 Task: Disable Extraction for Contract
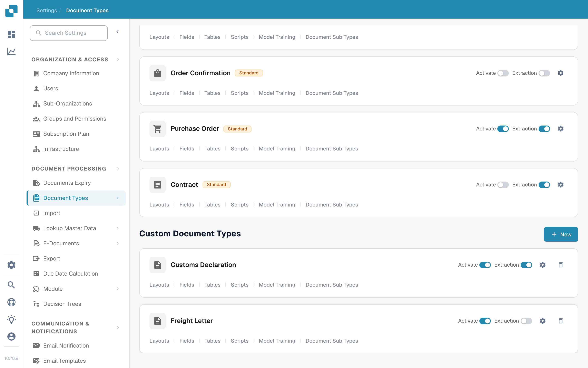(x=544, y=185)
